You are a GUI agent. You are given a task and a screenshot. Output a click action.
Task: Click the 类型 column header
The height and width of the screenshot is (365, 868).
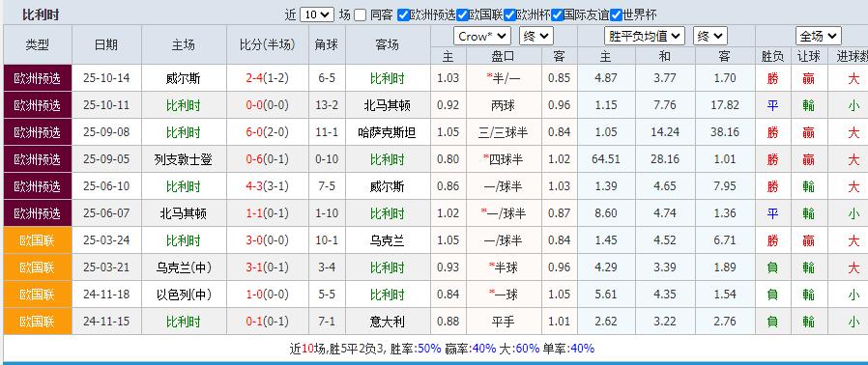click(x=38, y=44)
